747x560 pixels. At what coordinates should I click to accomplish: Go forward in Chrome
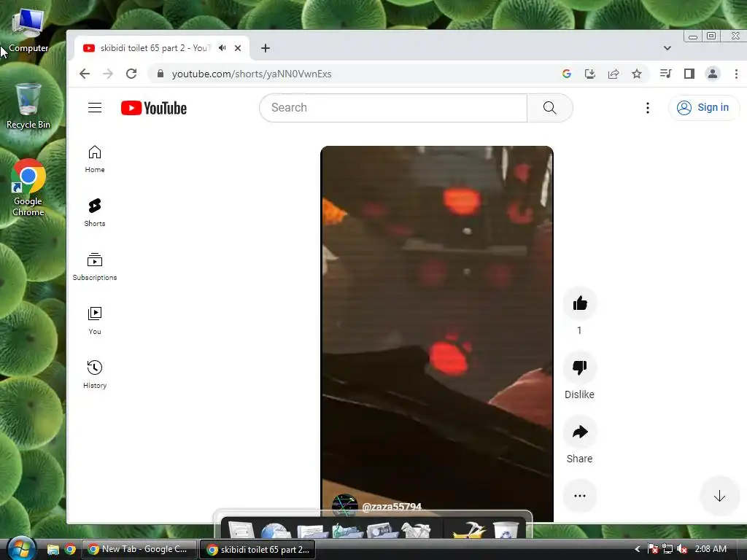click(108, 74)
